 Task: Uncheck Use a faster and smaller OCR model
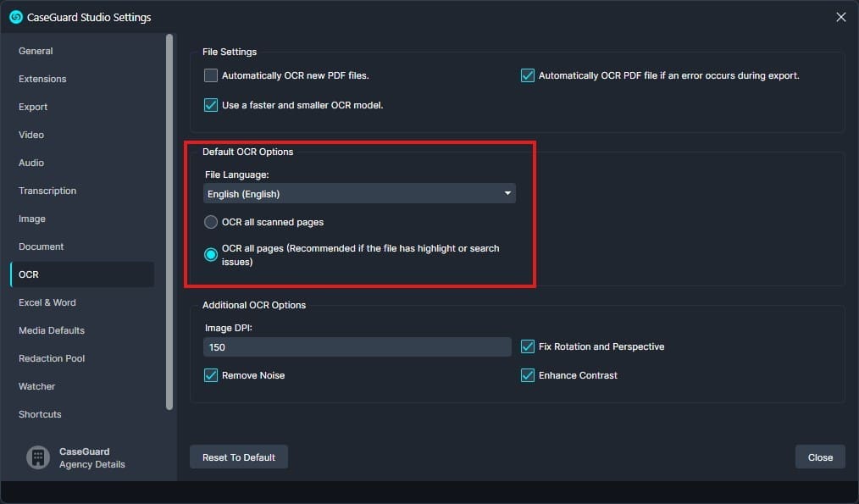[210, 105]
